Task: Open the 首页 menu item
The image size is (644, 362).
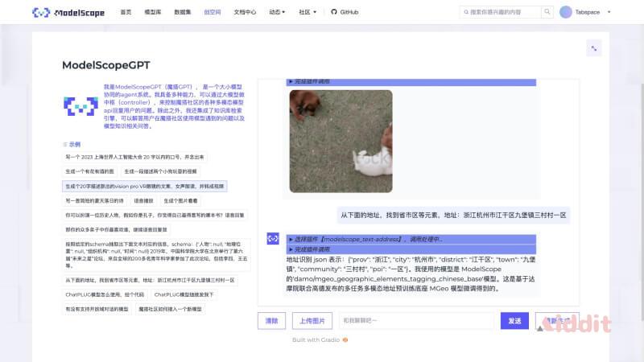Action: pos(126,12)
